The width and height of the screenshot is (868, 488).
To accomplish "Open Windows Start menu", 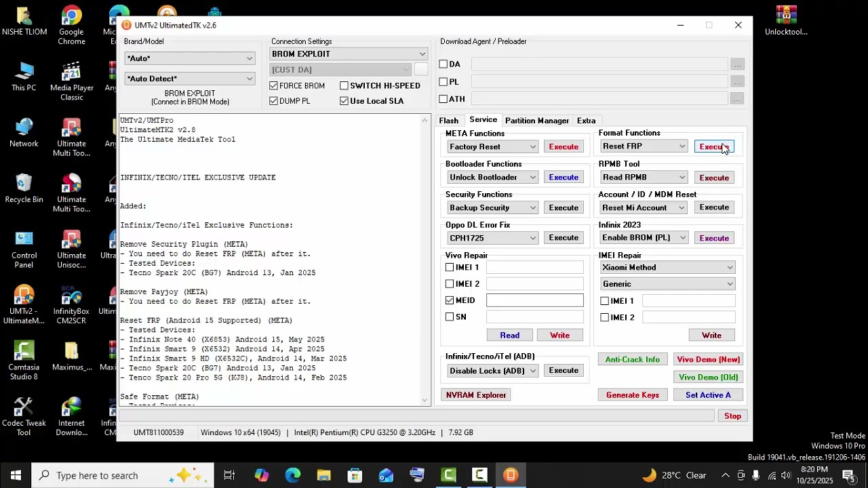I will pyautogui.click(x=16, y=475).
